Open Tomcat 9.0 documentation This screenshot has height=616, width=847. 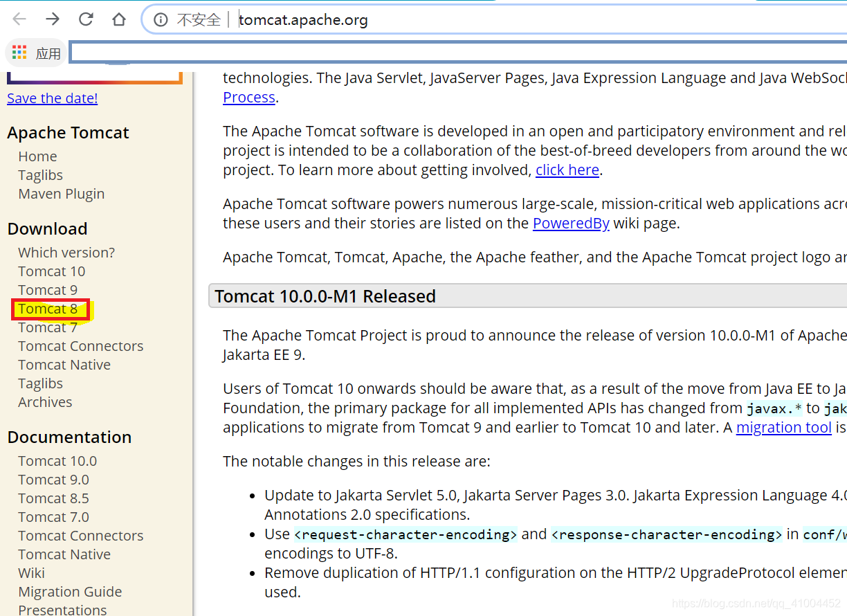[x=53, y=480]
